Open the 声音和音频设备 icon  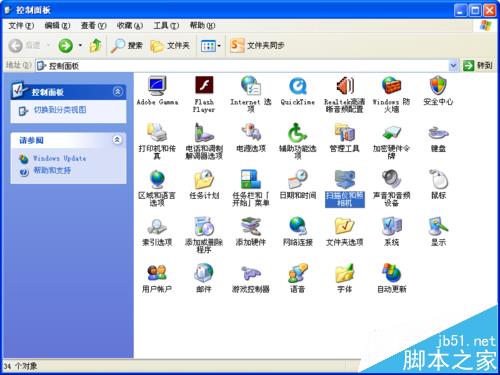(x=391, y=179)
